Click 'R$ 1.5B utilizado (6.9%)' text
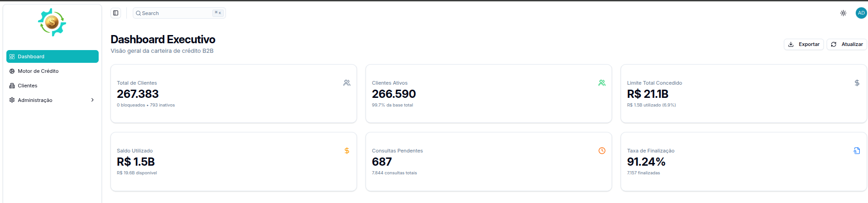Viewport: 868px width, 203px height. 651,105
